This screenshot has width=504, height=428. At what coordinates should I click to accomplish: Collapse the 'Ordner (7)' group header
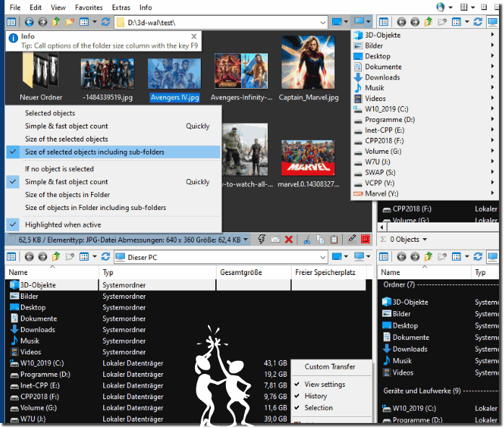pyautogui.click(x=399, y=284)
